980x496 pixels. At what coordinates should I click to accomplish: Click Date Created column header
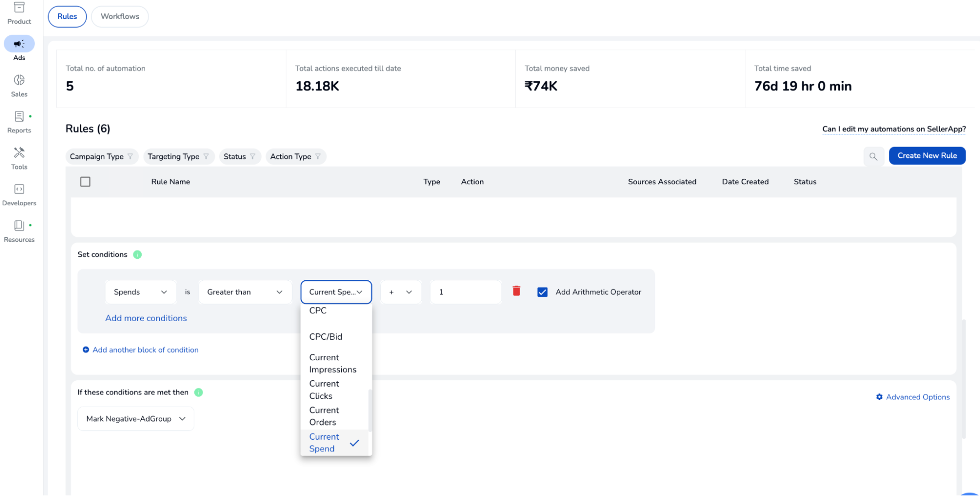[745, 182]
